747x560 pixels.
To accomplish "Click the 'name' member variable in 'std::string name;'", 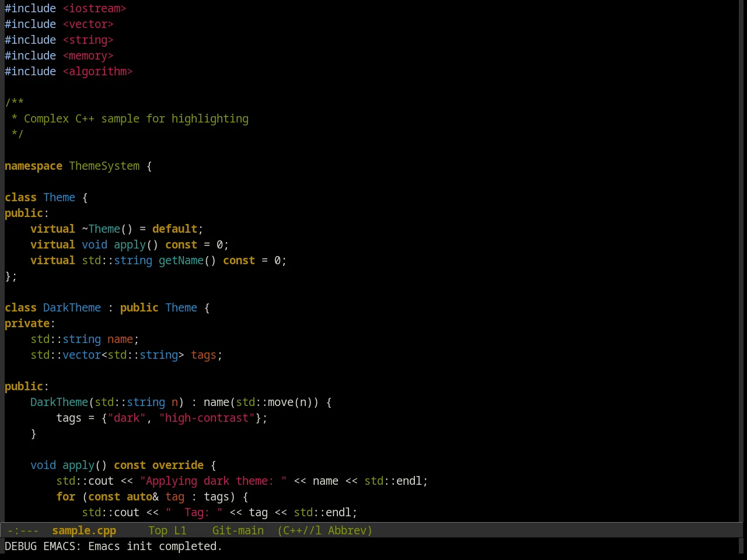I will click(120, 339).
